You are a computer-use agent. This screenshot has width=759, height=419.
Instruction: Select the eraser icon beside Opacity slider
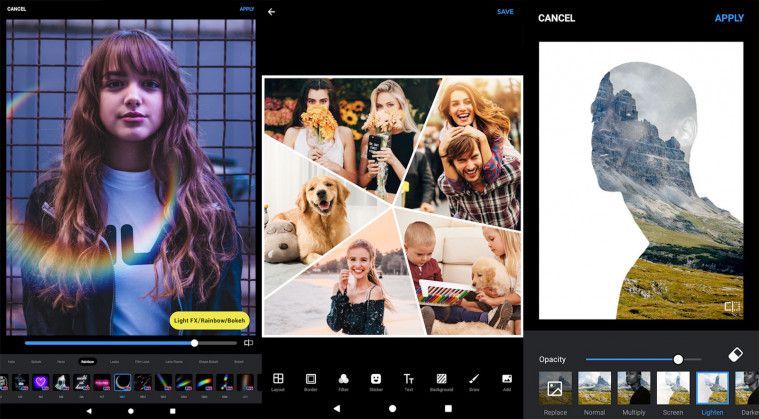click(735, 355)
